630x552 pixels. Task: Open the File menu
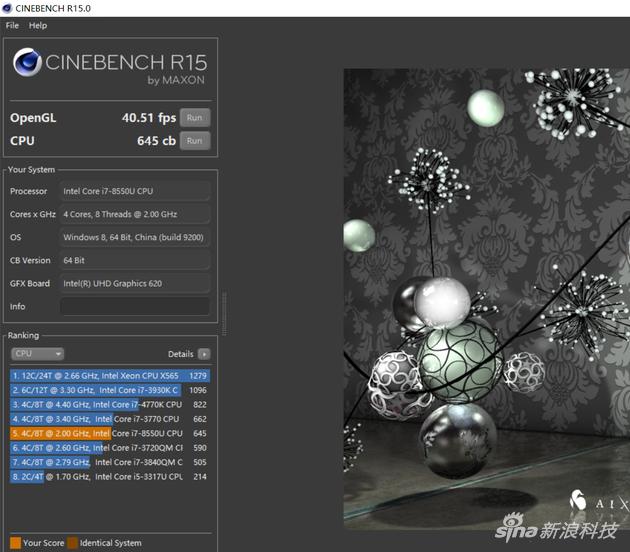pyautogui.click(x=12, y=25)
